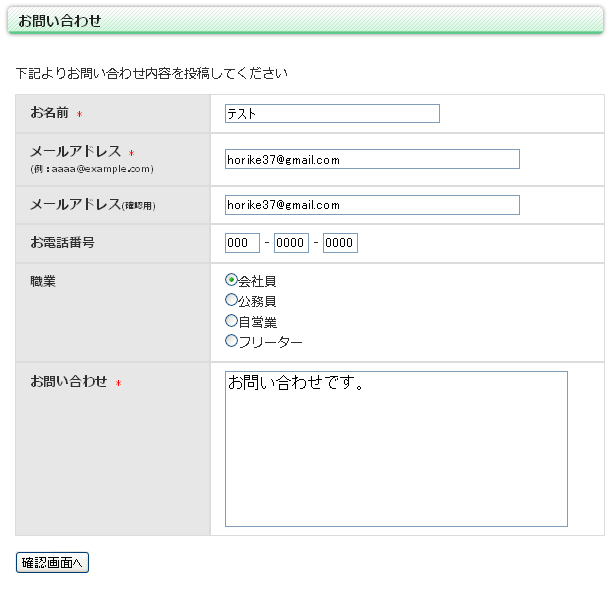Image resolution: width=608 pixels, height=593 pixels.
Task: Click the お名前 field label
Action: pos(50,113)
